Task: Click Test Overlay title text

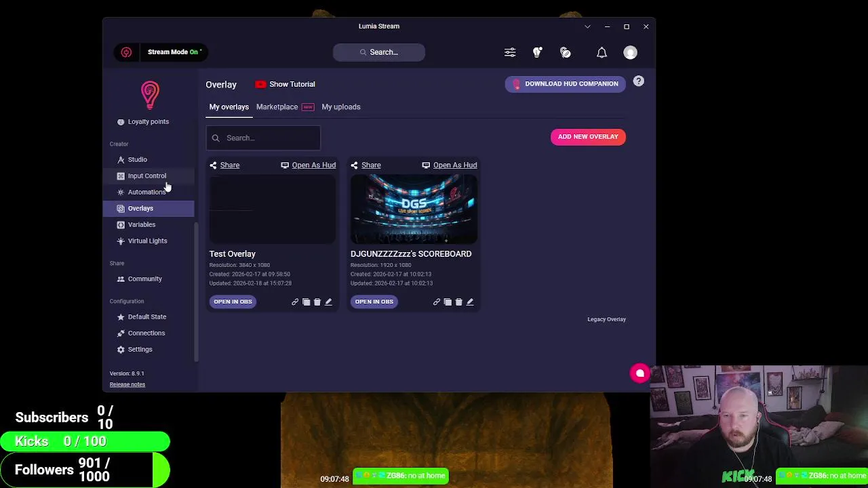Action: click(x=233, y=254)
